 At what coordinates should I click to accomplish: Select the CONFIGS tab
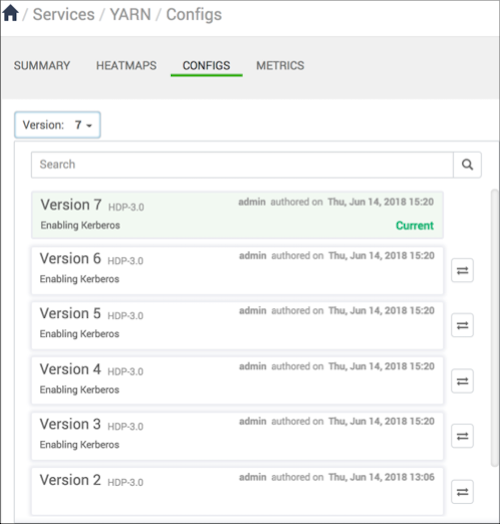206,66
